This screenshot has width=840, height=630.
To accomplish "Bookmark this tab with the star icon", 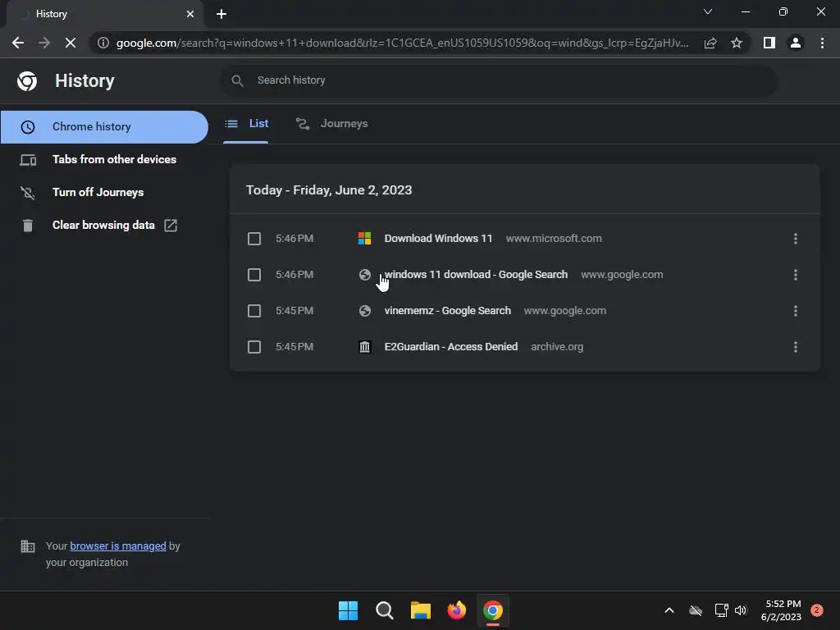I will (737, 43).
